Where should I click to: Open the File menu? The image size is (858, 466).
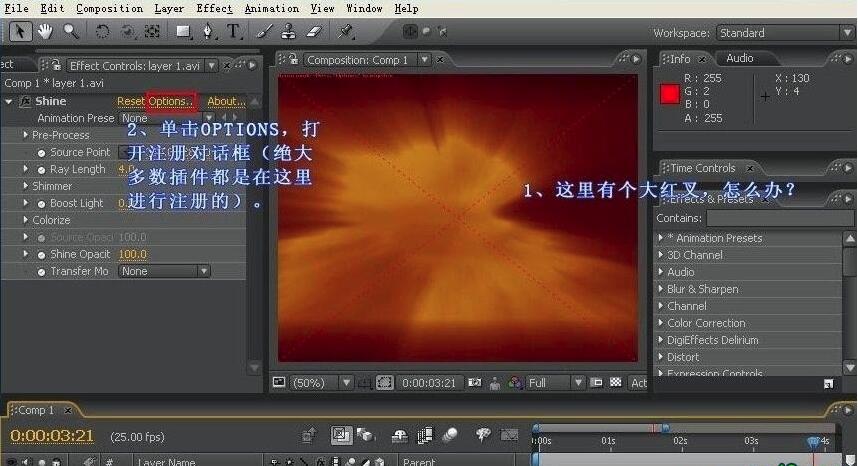point(16,8)
